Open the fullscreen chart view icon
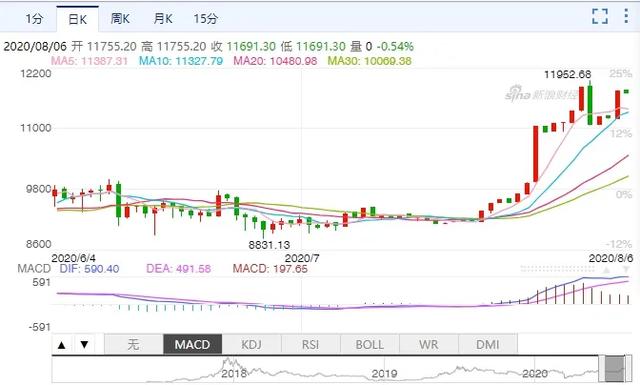The width and height of the screenshot is (640, 385). click(600, 16)
